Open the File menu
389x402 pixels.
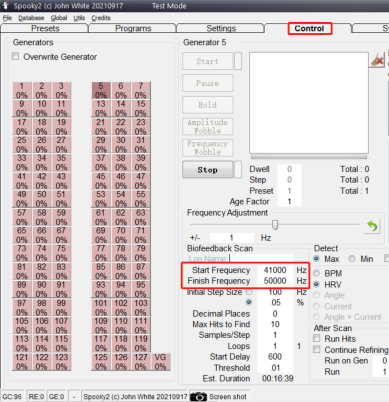click(x=7, y=18)
